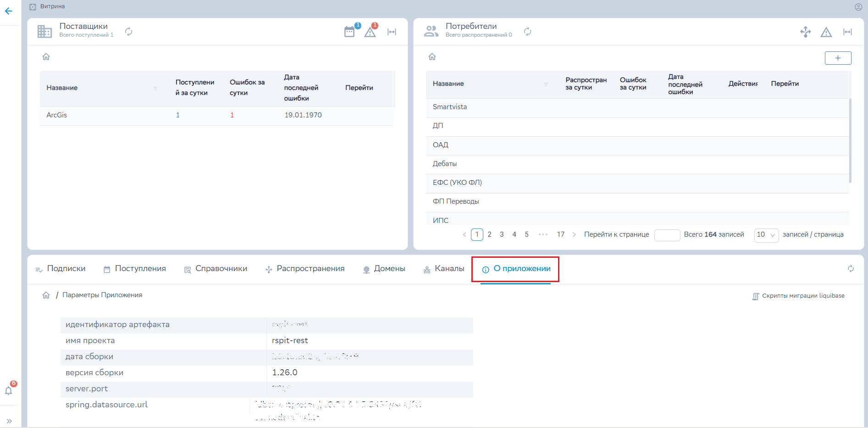Open Скрипты миграции liquibase link
This screenshot has width=868, height=428.
point(798,296)
